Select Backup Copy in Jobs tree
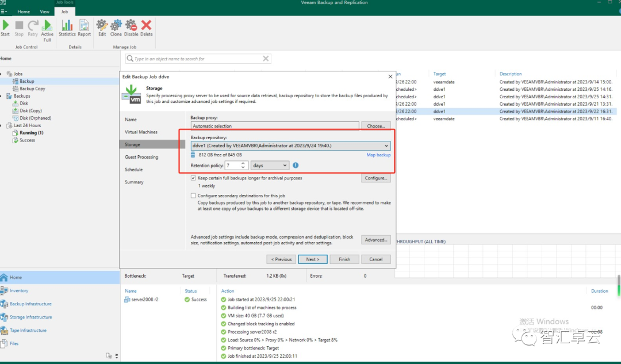The height and width of the screenshot is (364, 621). (x=32, y=89)
